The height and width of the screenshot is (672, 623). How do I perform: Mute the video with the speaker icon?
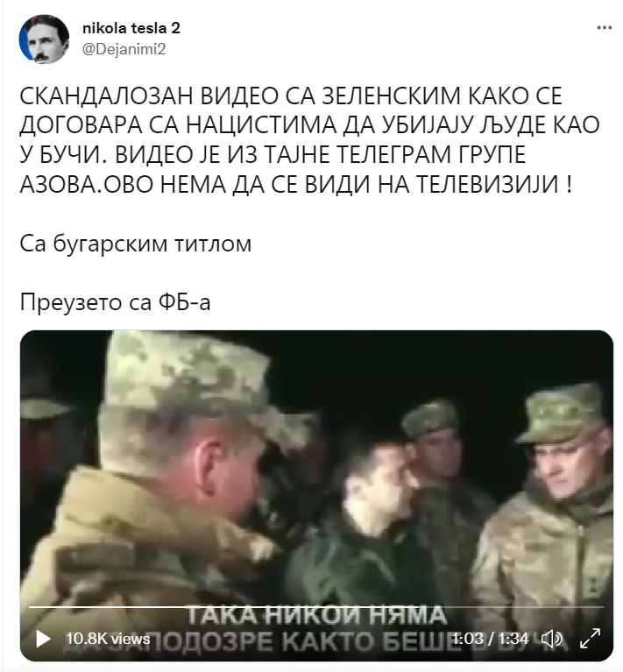tap(551, 639)
